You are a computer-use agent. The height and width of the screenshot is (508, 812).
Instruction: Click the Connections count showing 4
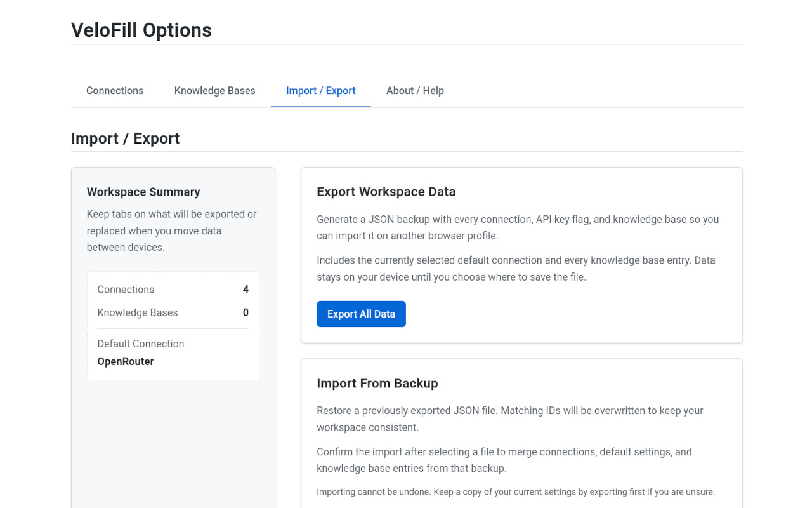coord(246,289)
